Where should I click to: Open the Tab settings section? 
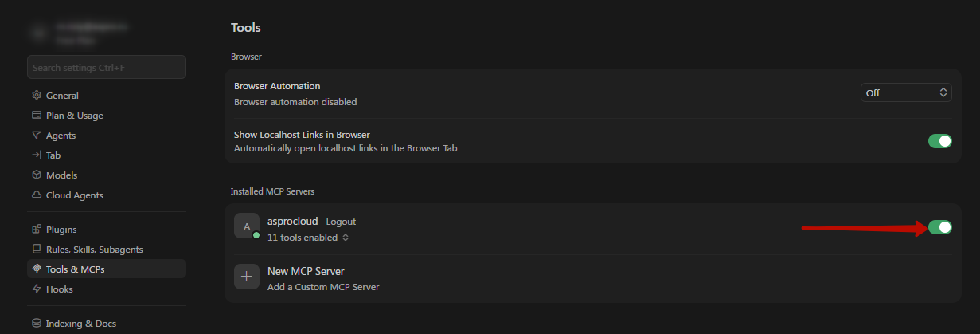(53, 155)
